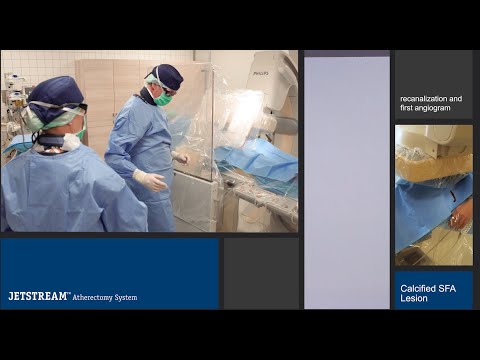
Task: Click the JETSTREAM logo text
Action: (x=39, y=296)
